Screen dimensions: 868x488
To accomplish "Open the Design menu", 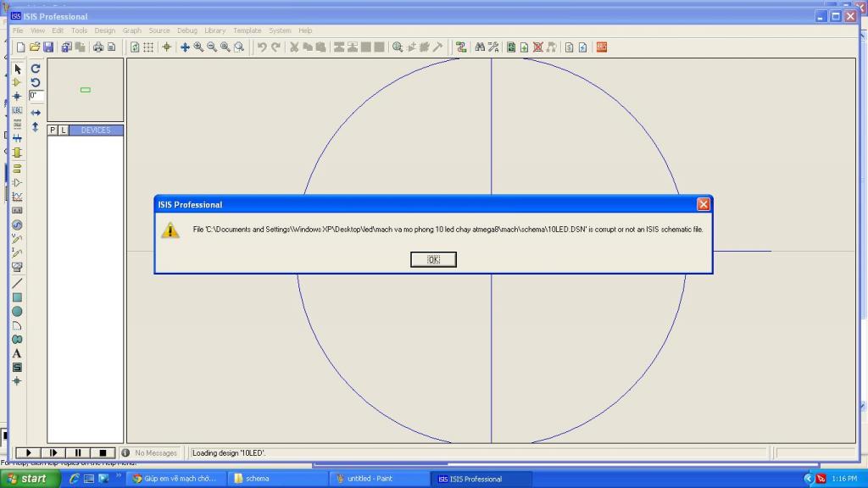I will point(104,30).
